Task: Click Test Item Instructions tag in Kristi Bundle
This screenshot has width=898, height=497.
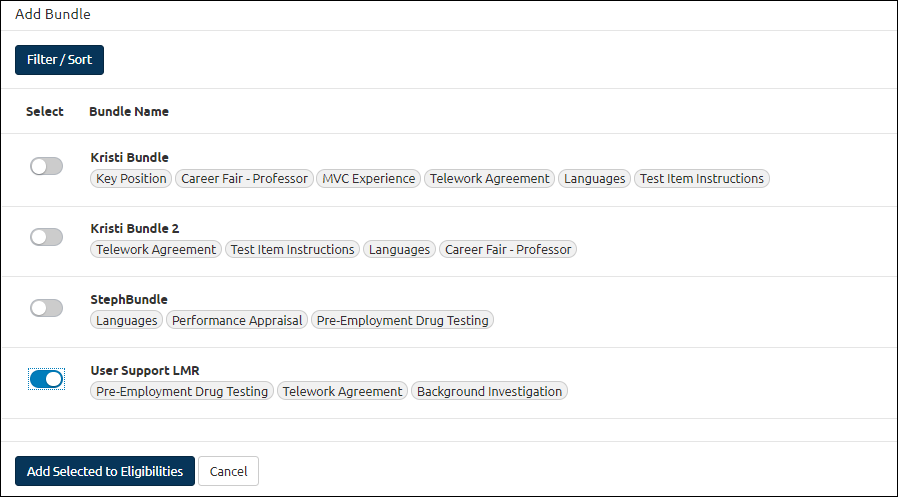Action: (702, 179)
